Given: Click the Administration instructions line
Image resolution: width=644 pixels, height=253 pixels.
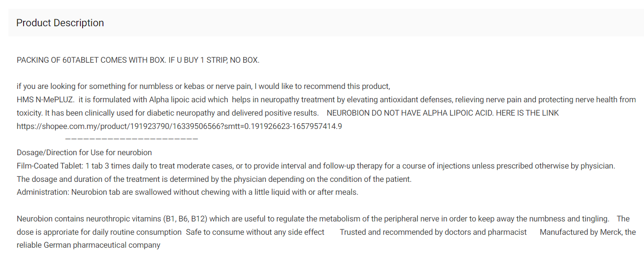Looking at the screenshot, I should [x=187, y=193].
